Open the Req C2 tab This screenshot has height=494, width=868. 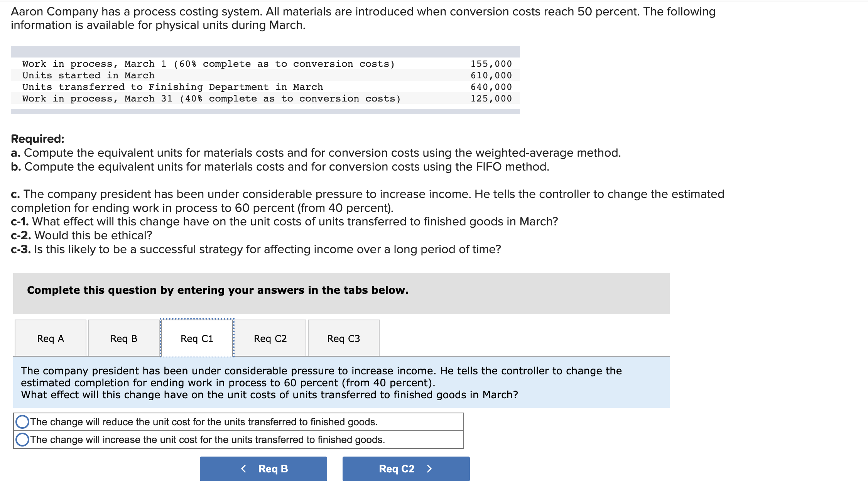pos(270,338)
